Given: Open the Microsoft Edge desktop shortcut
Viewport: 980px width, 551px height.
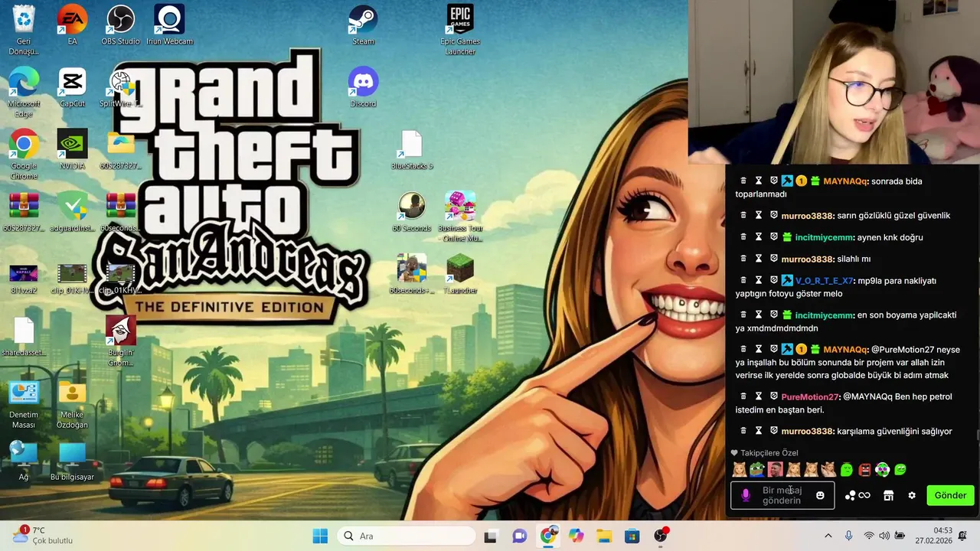Looking at the screenshot, I should point(24,92).
